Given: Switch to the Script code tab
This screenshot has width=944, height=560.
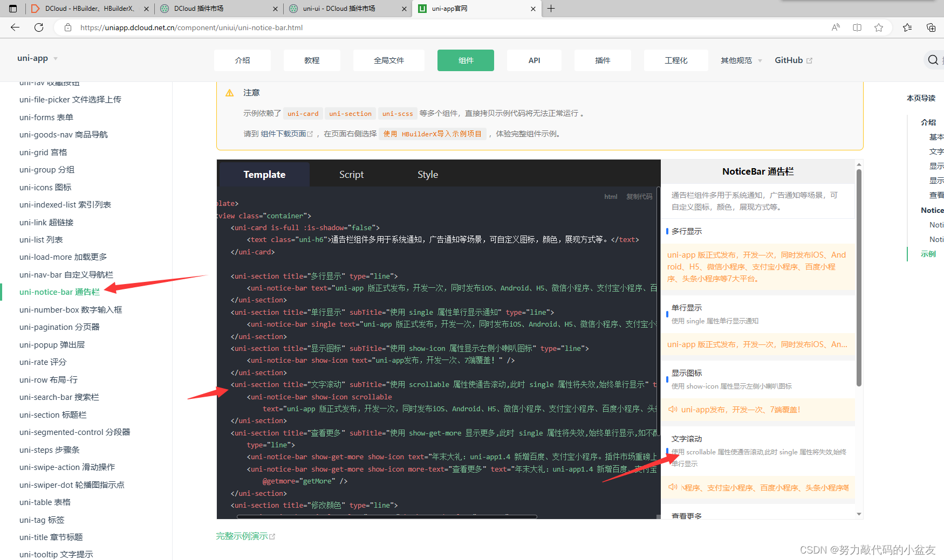Looking at the screenshot, I should point(352,175).
